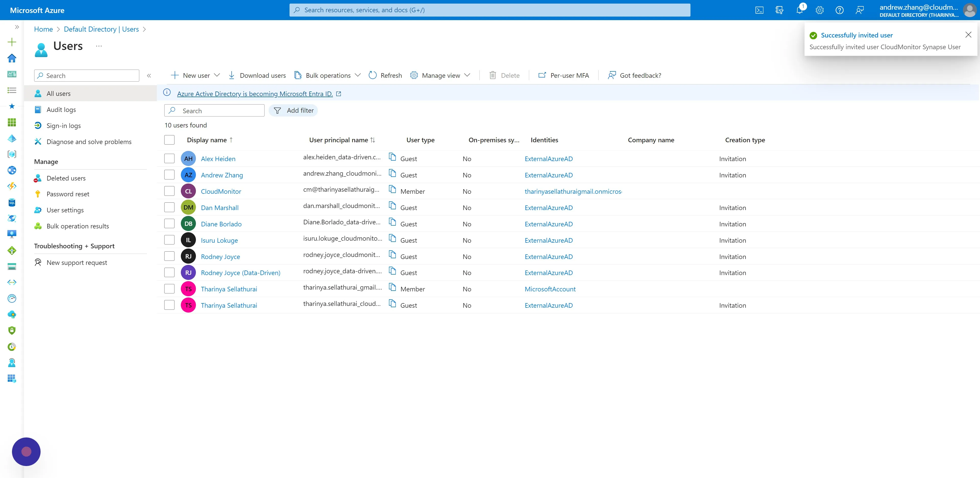Viewport: 980px width, 478px height.
Task: Check the CloudMonitor row checkbox
Action: (x=169, y=191)
